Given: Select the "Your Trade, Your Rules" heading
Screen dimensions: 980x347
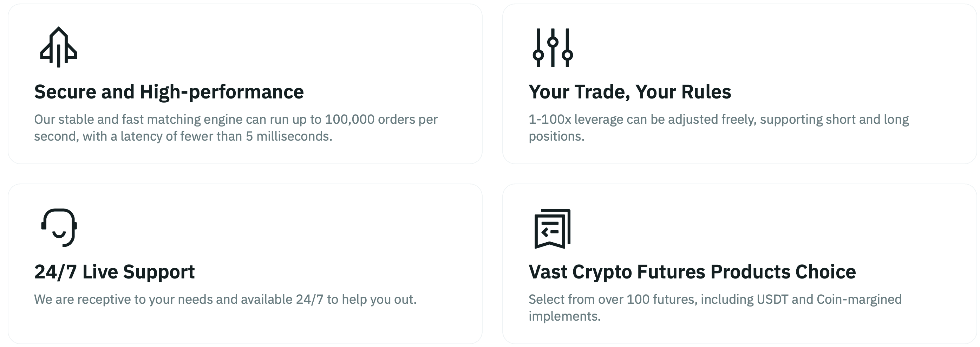Looking at the screenshot, I should (x=629, y=92).
